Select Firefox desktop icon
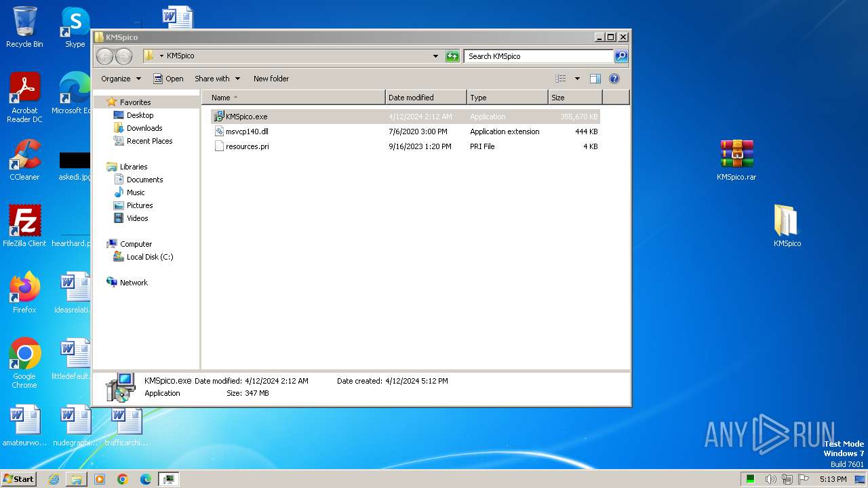 click(x=24, y=293)
